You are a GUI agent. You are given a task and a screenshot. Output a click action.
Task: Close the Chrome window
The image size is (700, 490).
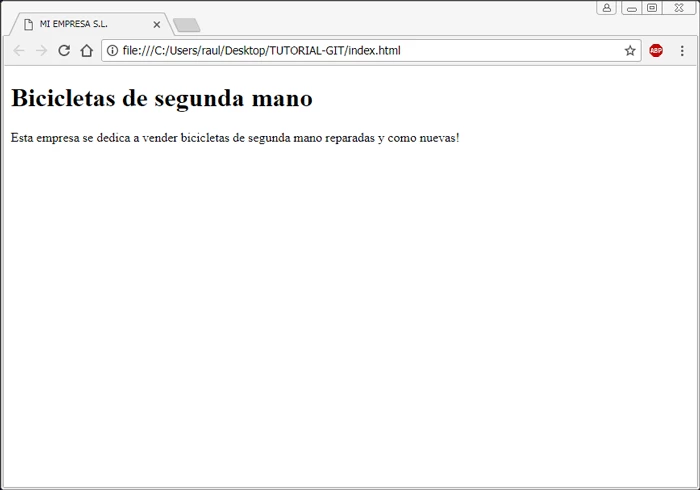coord(679,8)
